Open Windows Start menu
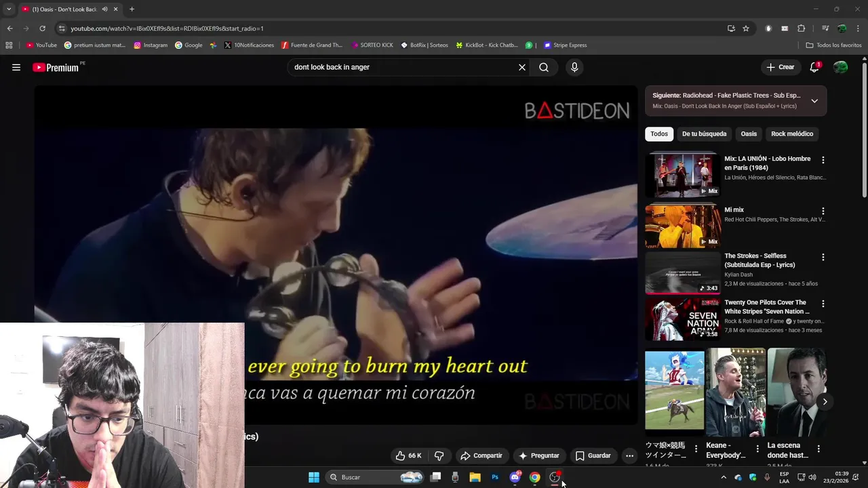Image resolution: width=868 pixels, height=488 pixels. click(x=314, y=477)
